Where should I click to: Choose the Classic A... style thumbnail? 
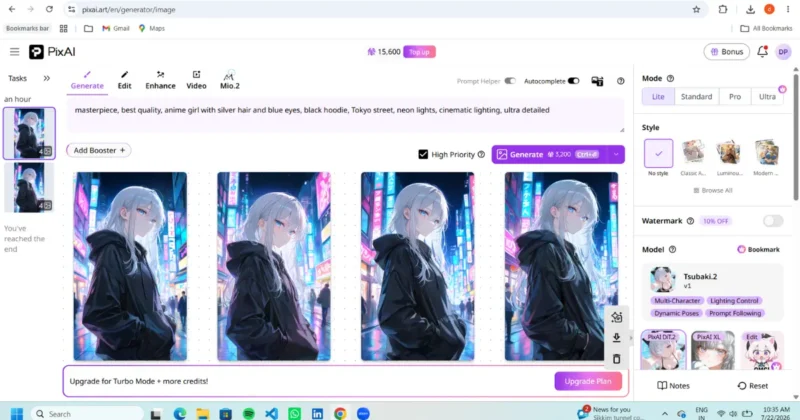pyautogui.click(x=693, y=153)
